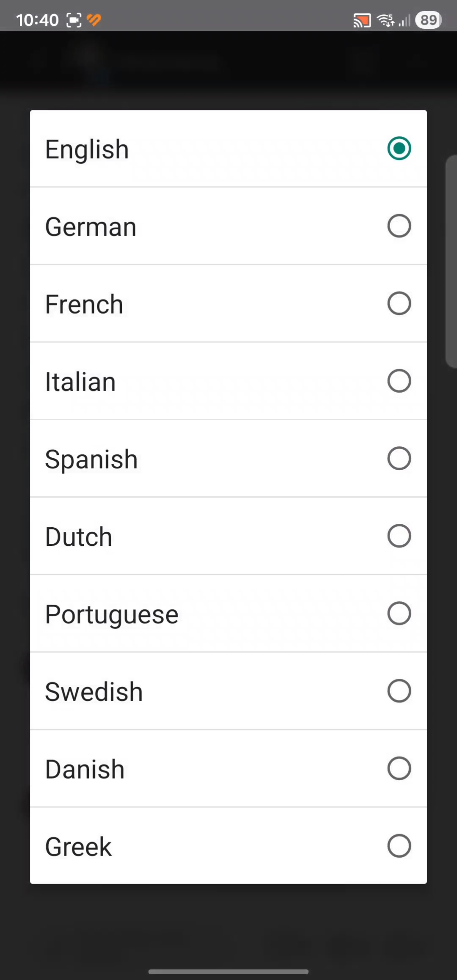Select the Spanish radio button
The height and width of the screenshot is (980, 457).
tap(399, 458)
